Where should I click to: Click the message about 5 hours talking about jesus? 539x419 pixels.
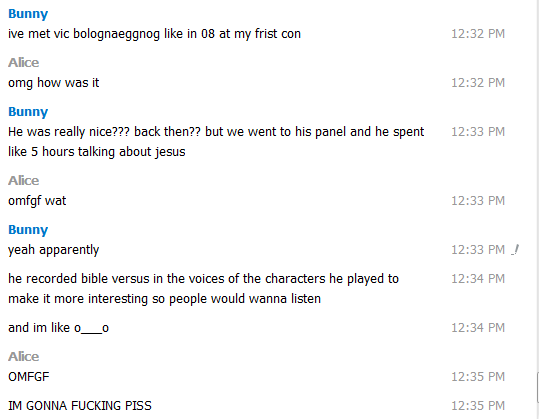pyautogui.click(x=216, y=142)
